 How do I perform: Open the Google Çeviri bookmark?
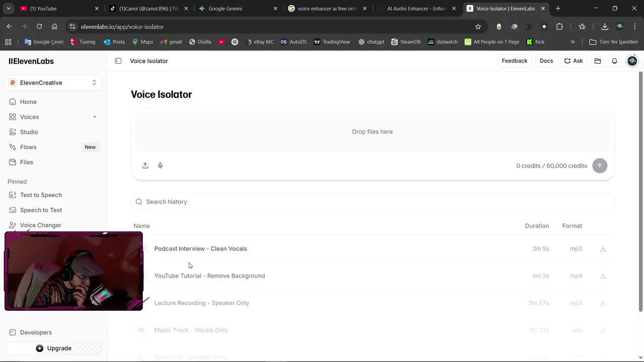(44, 42)
